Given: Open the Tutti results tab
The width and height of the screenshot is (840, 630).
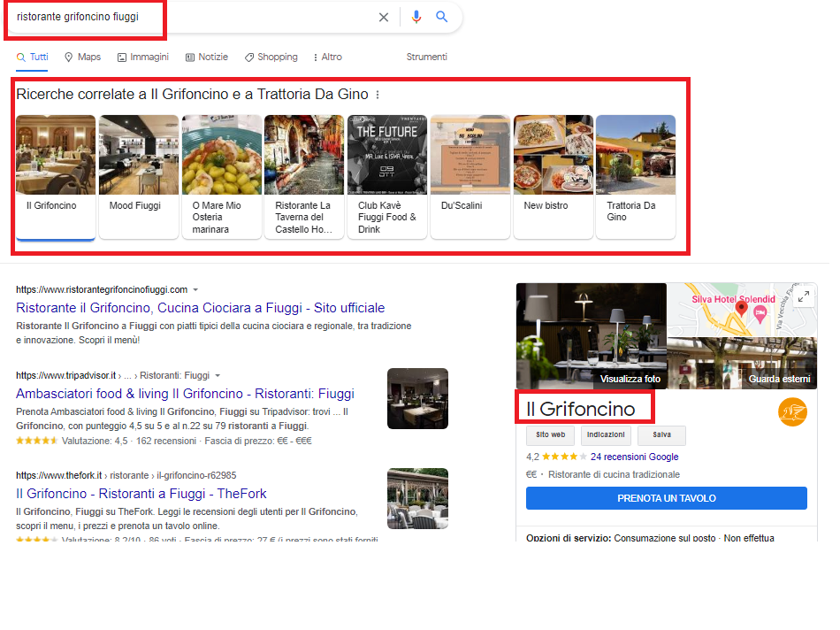Looking at the screenshot, I should coord(32,57).
